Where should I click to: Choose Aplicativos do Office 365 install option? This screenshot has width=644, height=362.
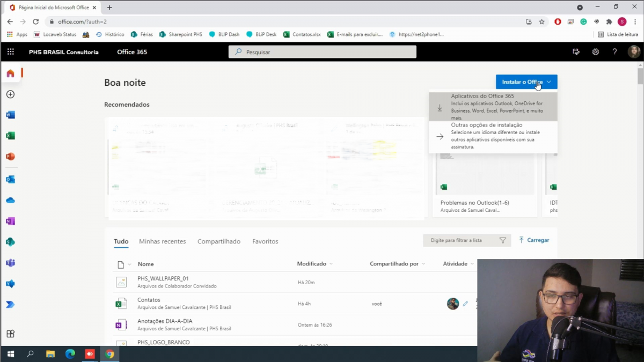[x=493, y=107]
